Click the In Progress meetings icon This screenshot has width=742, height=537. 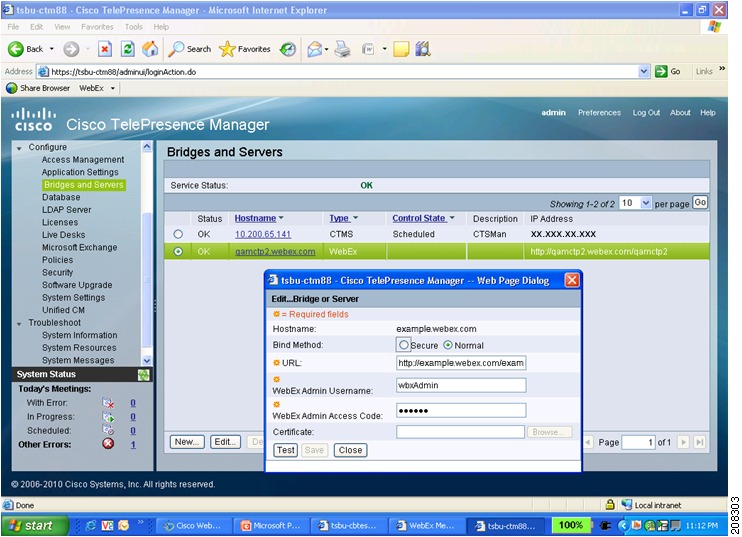pyautogui.click(x=108, y=417)
